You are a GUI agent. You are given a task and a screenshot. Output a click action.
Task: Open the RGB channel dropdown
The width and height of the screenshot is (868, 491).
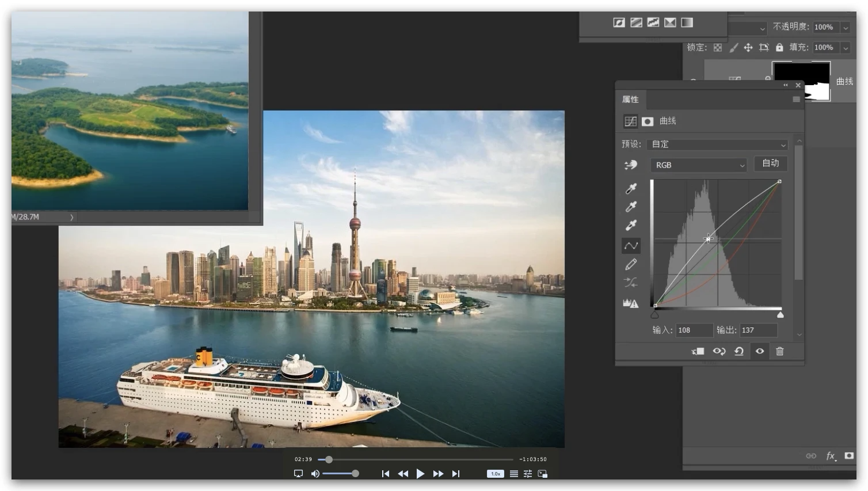pos(699,165)
